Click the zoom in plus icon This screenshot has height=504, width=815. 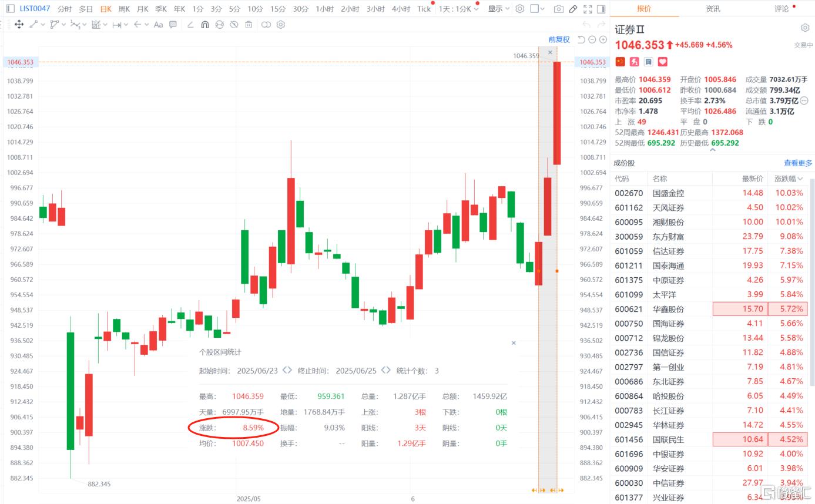coord(603,39)
